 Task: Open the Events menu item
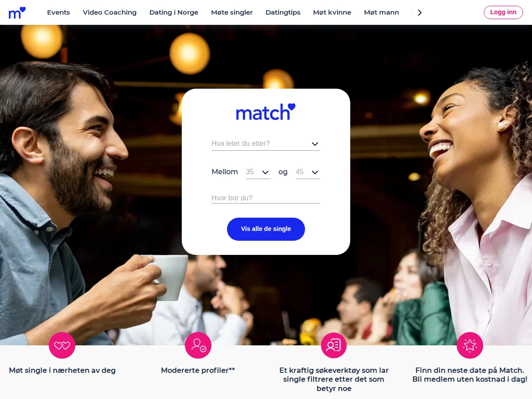click(59, 12)
